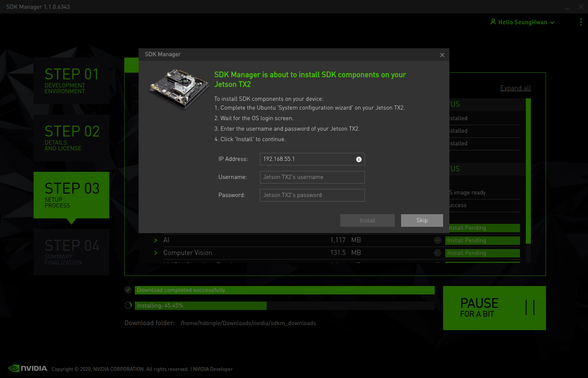Click the Skip button
Image resolution: width=588 pixels, height=378 pixels.
coord(422,220)
